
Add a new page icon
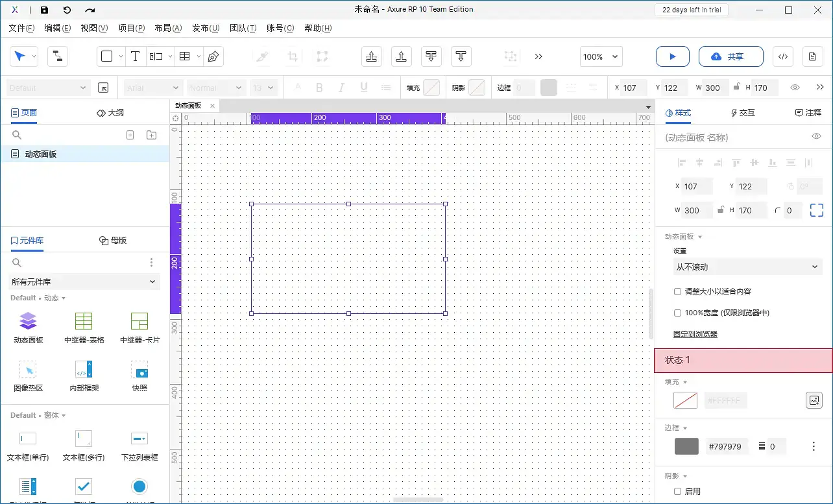[x=130, y=135]
